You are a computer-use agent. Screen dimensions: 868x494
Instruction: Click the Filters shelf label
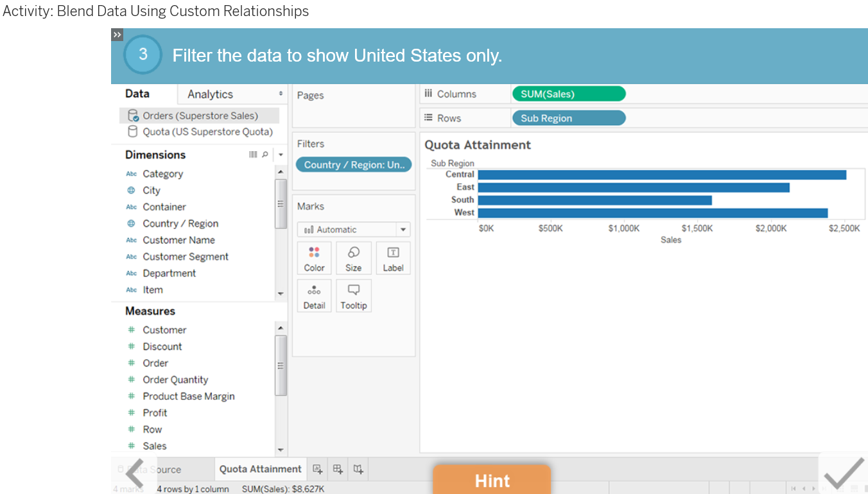[311, 144]
